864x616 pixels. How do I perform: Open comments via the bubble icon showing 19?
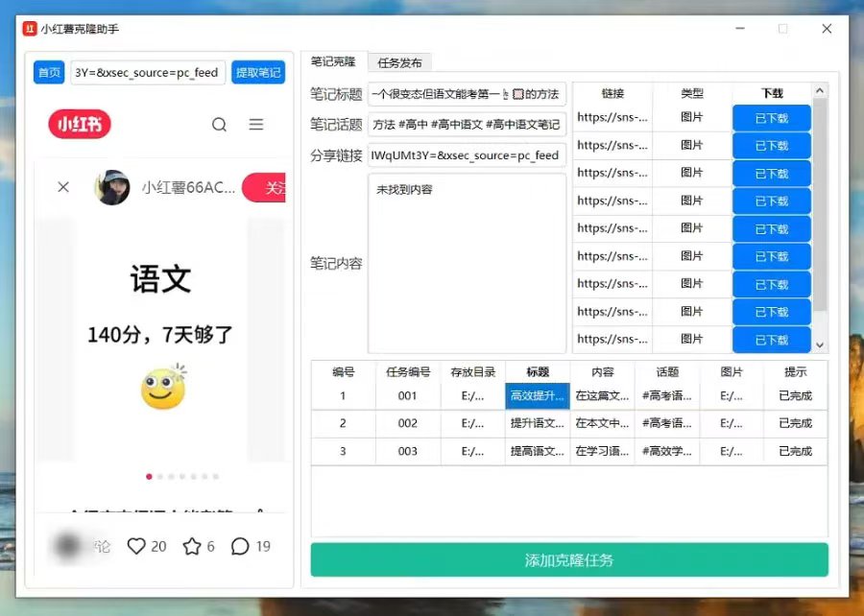(x=239, y=546)
